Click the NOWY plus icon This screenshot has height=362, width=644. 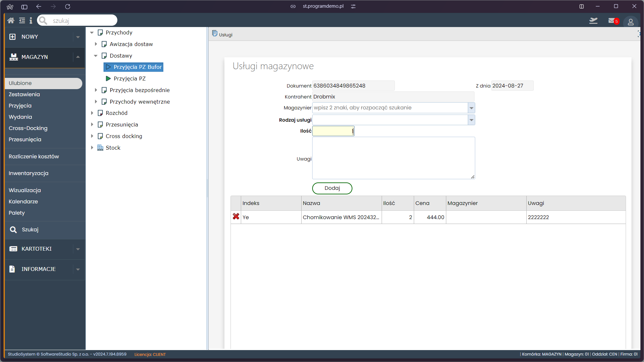point(13,37)
